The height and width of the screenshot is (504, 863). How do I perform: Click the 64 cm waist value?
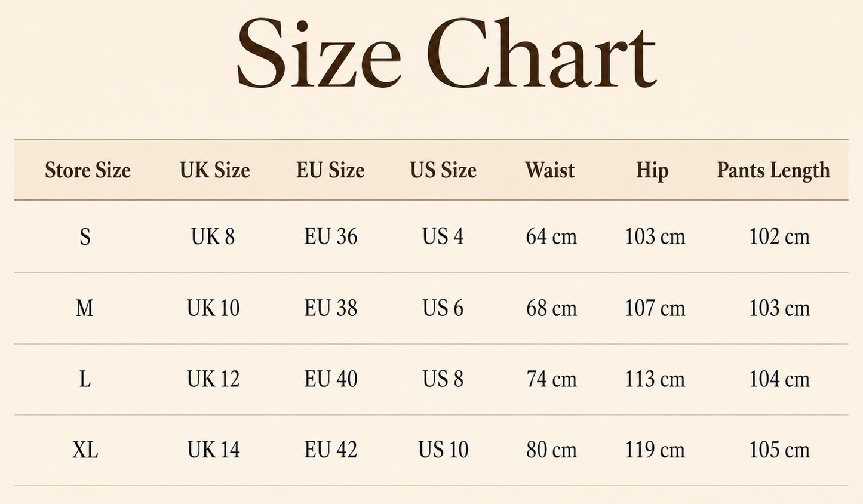[x=551, y=237]
